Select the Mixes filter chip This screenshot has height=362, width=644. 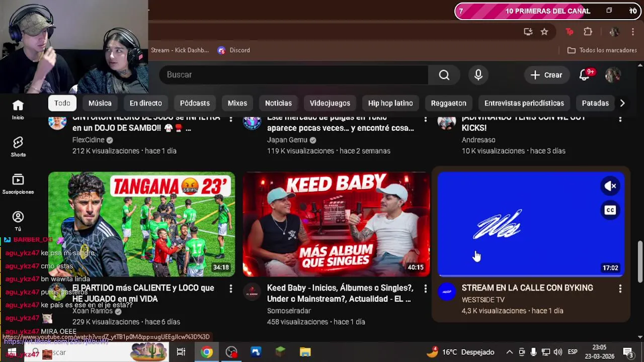[237, 103]
